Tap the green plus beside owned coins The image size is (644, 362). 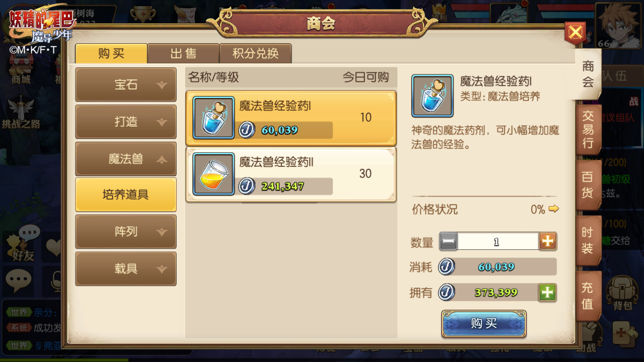click(x=547, y=292)
